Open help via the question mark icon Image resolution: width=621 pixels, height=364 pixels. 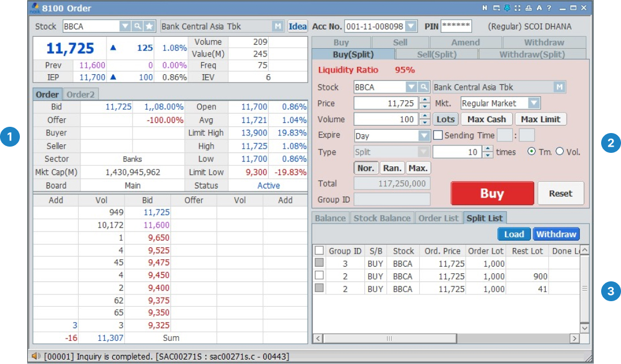pyautogui.click(x=549, y=8)
